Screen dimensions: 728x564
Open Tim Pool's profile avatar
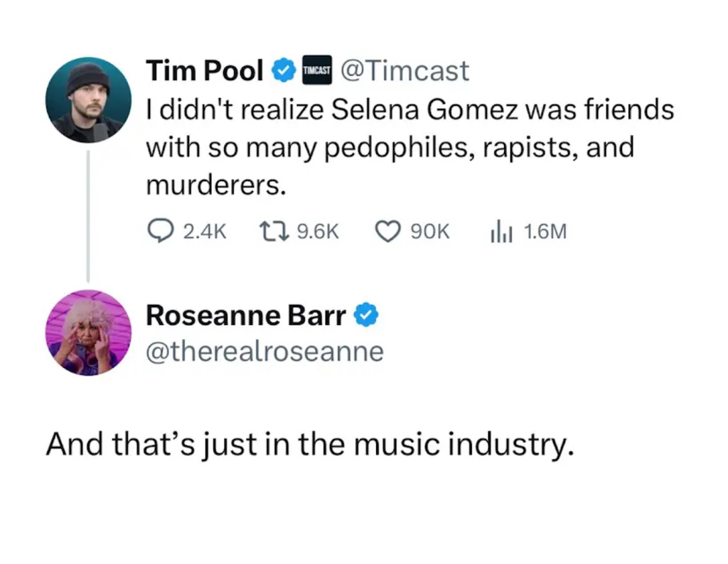point(88,99)
